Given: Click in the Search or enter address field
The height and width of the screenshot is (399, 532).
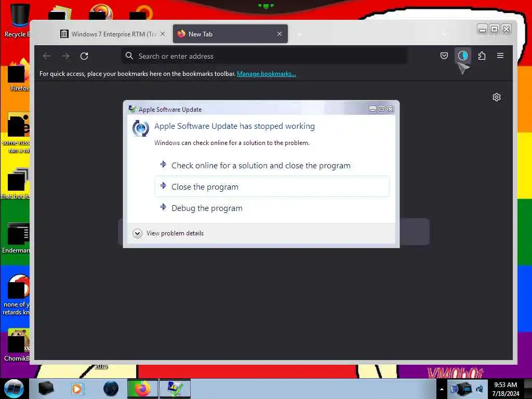Looking at the screenshot, I should pyautogui.click(x=264, y=56).
